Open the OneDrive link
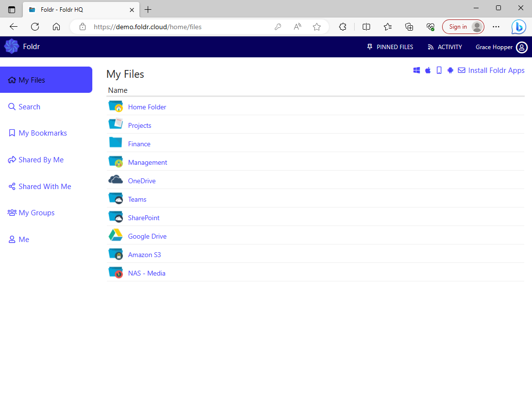The width and height of the screenshot is (532, 399). click(x=142, y=181)
